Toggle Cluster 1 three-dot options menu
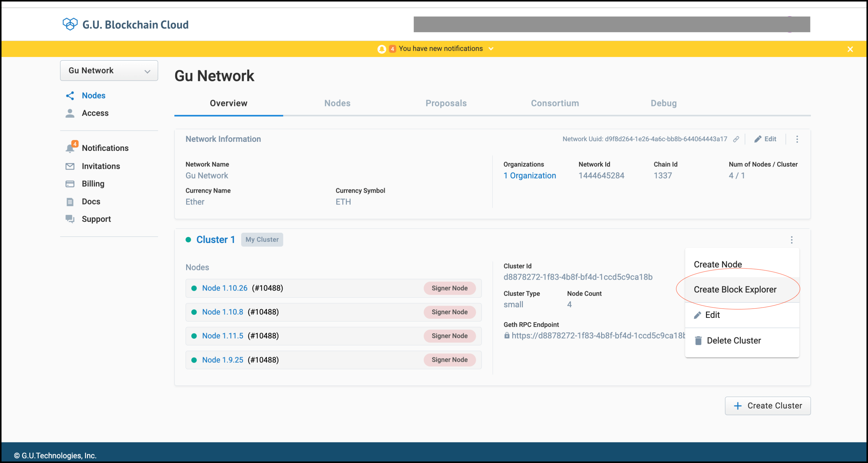 792,240
